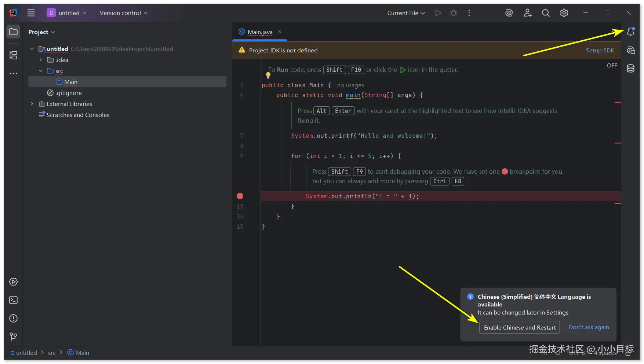Click the Don't ask again link
Image resolution: width=644 pixels, height=364 pixels.
click(x=589, y=327)
